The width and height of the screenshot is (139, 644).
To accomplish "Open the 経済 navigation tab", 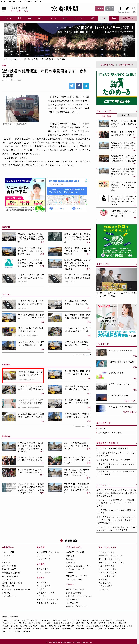I will (103, 18).
